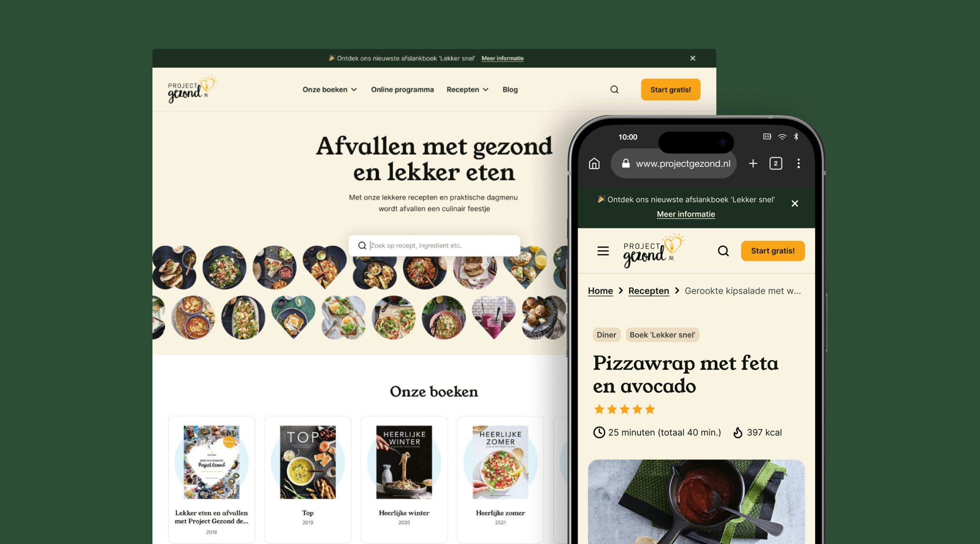Expand the Recepten dropdown menu
980x544 pixels.
coord(467,90)
